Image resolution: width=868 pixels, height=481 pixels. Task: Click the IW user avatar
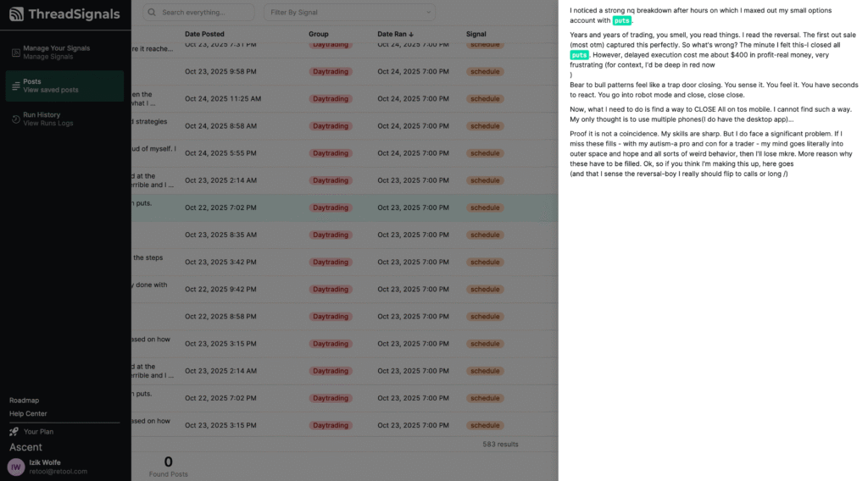click(x=16, y=467)
